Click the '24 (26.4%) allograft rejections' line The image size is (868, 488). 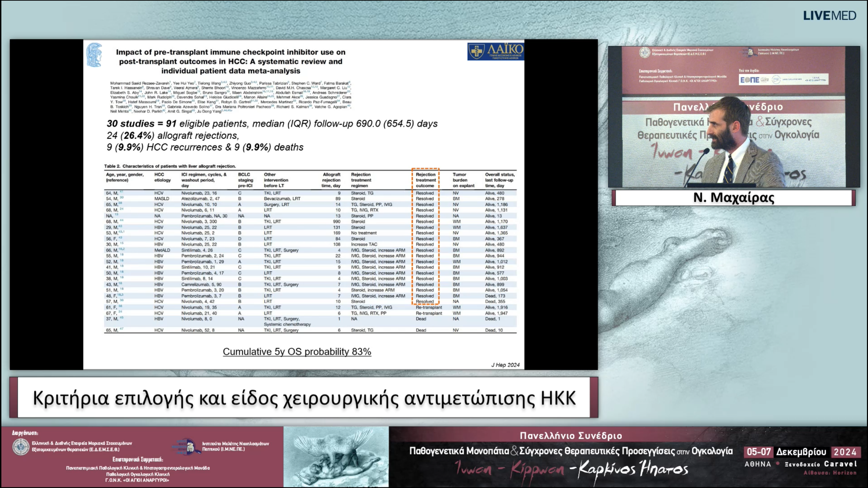point(173,135)
